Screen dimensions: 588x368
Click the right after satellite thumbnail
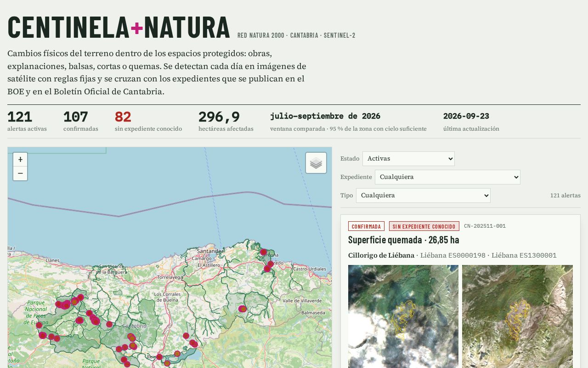517,316
